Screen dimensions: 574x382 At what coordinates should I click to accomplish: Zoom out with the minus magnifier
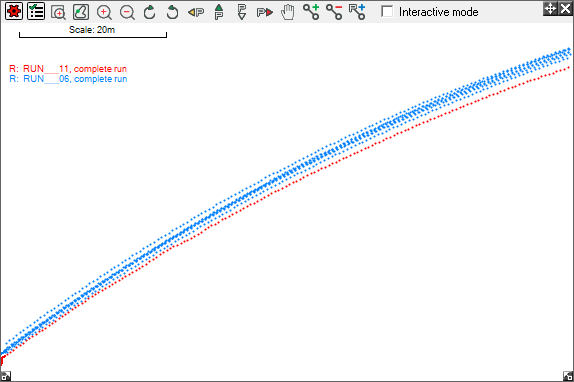127,12
